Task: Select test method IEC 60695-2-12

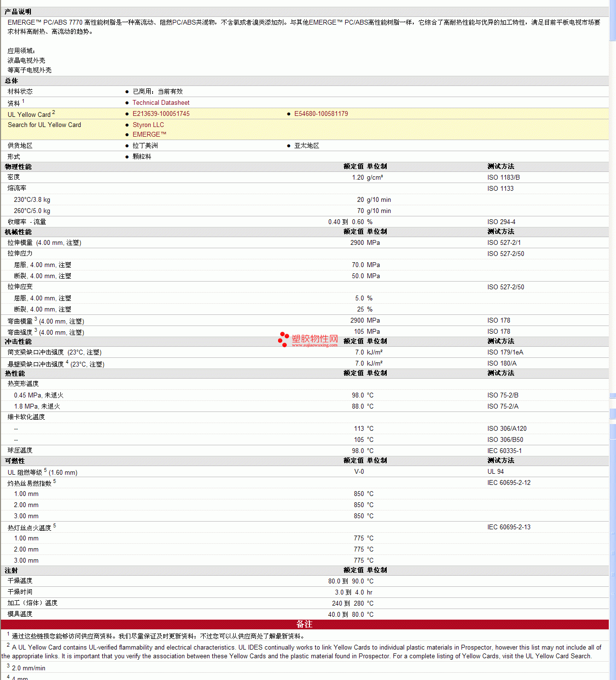Action: coord(509,482)
